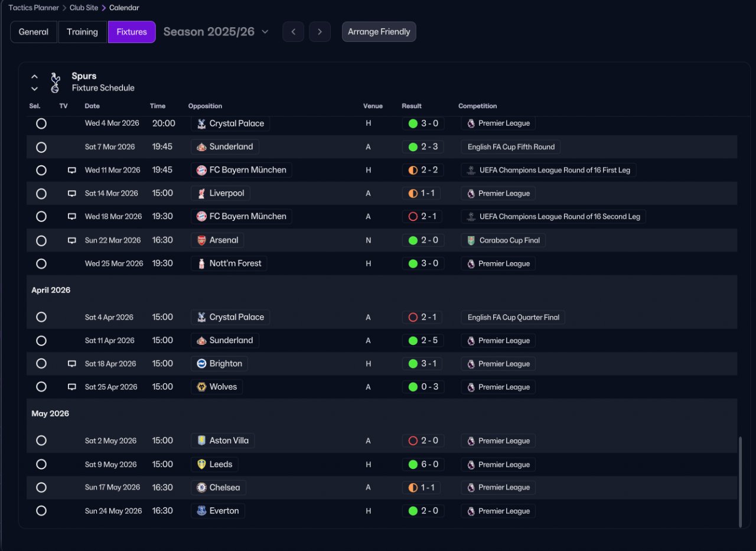Click the Aston Villa club crest

click(x=201, y=441)
